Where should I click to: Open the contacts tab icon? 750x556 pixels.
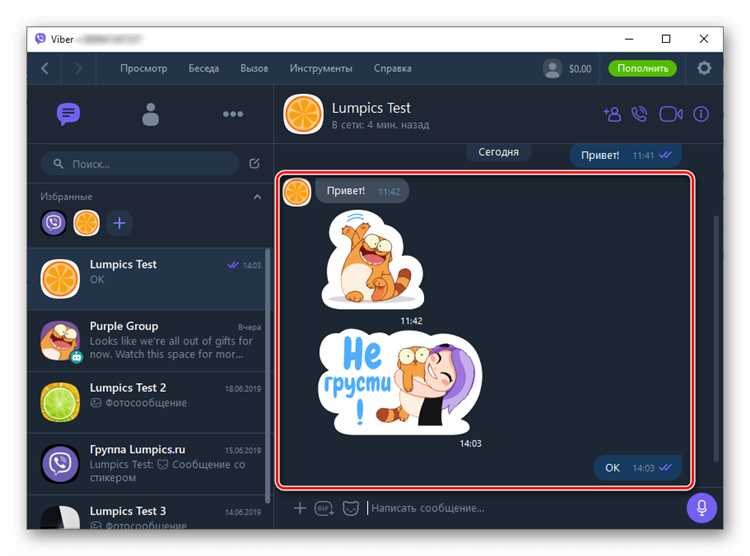(150, 114)
